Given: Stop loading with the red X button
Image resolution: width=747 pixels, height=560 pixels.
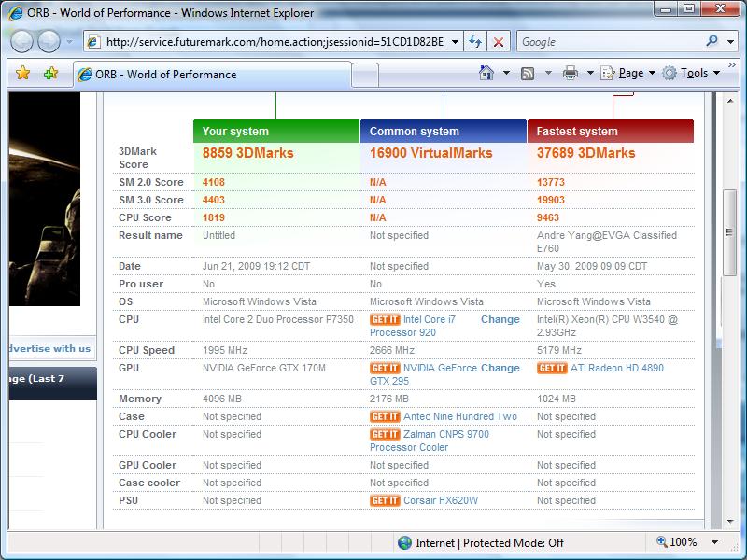Looking at the screenshot, I should 499,42.
